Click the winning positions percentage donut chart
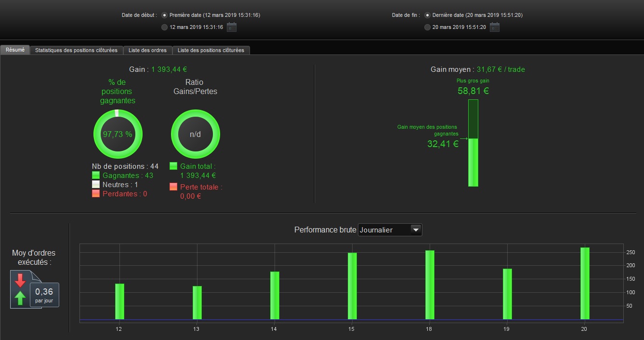Image resolution: width=644 pixels, height=340 pixels. tap(118, 134)
